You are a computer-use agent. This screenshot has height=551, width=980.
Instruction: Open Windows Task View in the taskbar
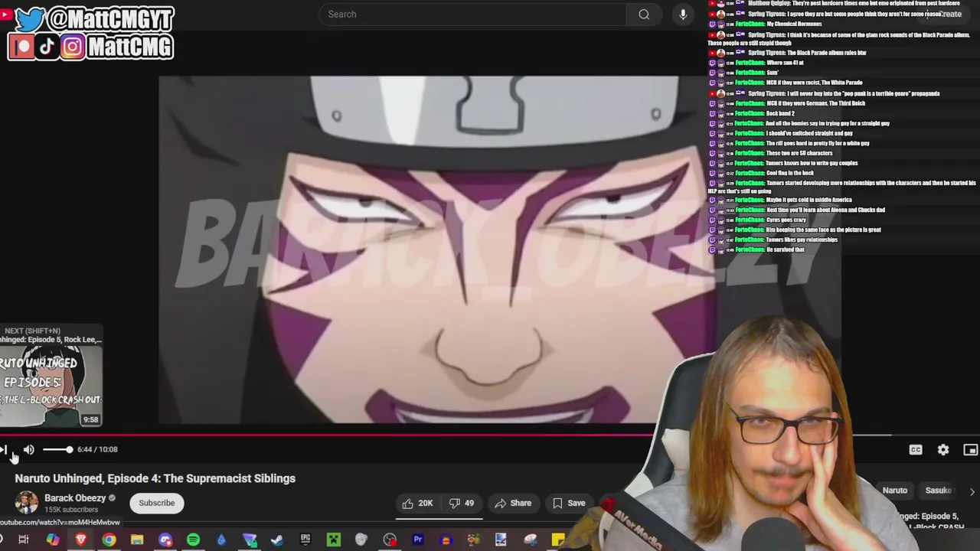coord(24,540)
